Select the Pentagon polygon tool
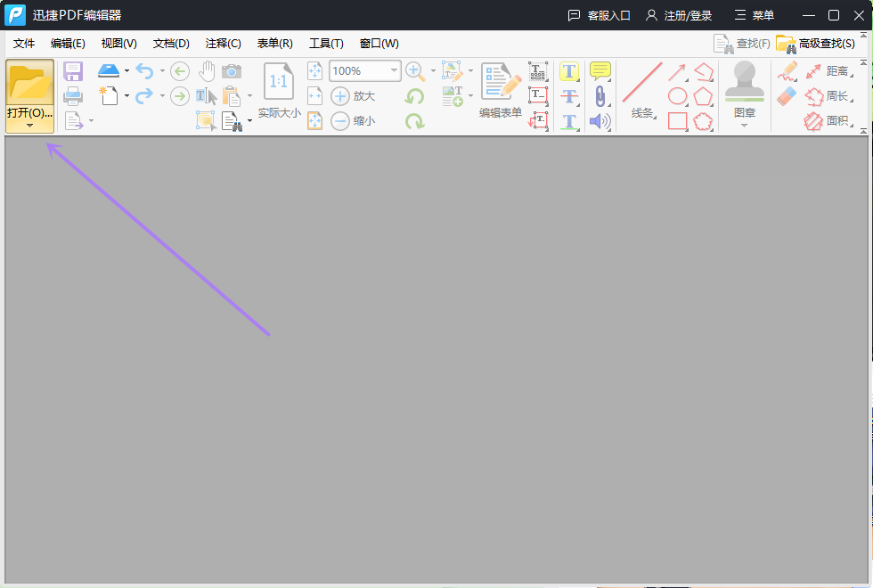Viewport: 873px width, 588px height. [x=703, y=96]
